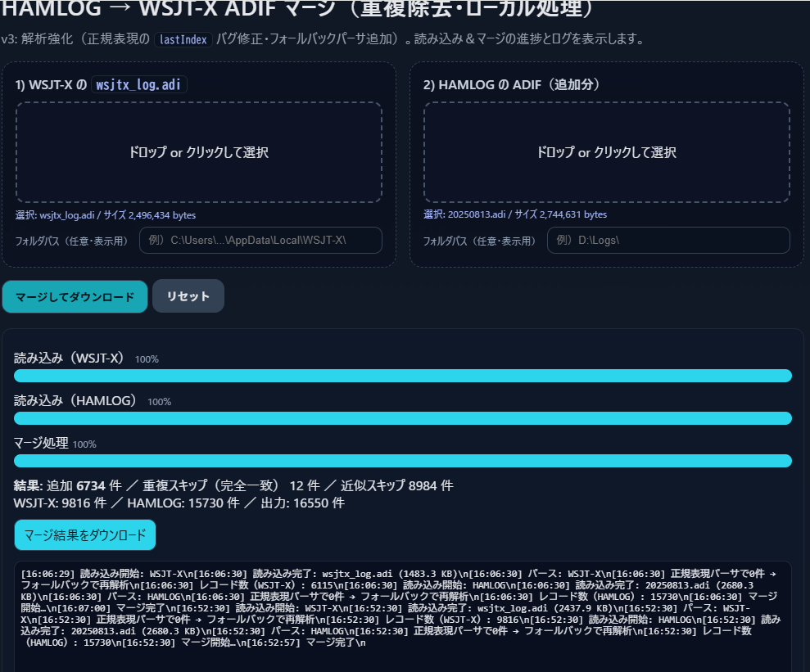Click the リセット button
This screenshot has width=810, height=672.
[188, 296]
